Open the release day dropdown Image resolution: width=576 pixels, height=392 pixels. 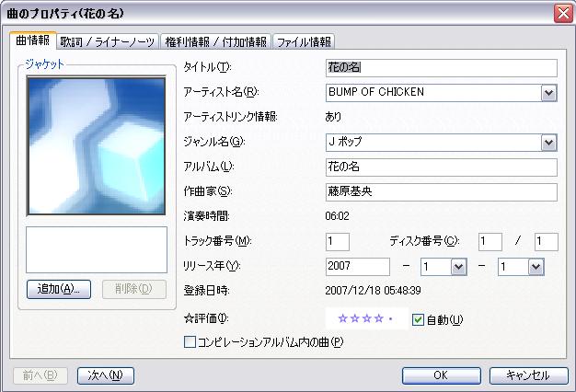pyautogui.click(x=536, y=266)
